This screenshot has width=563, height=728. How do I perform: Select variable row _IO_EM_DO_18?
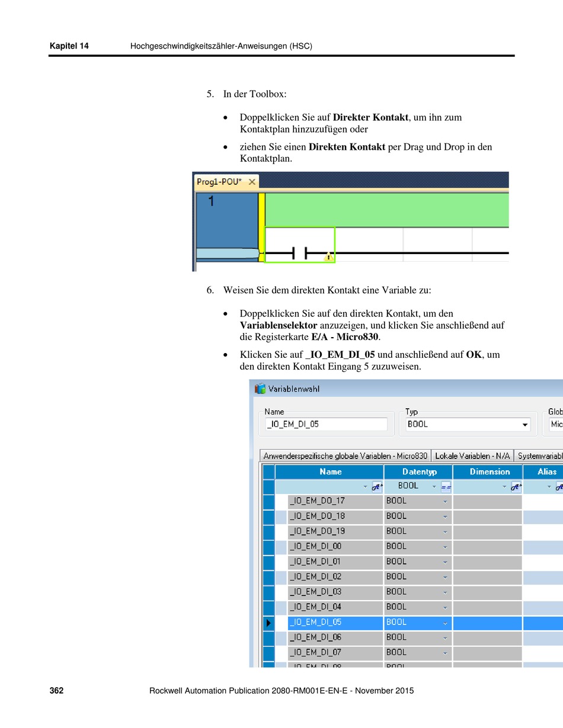coord(335,517)
